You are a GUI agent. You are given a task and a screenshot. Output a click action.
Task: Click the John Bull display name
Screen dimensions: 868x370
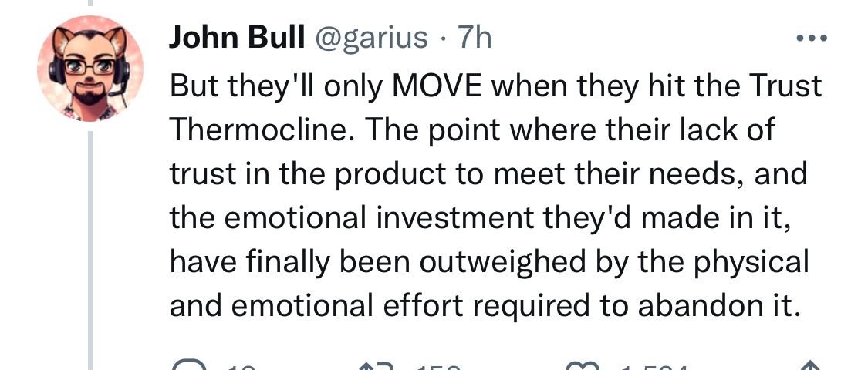(x=236, y=37)
